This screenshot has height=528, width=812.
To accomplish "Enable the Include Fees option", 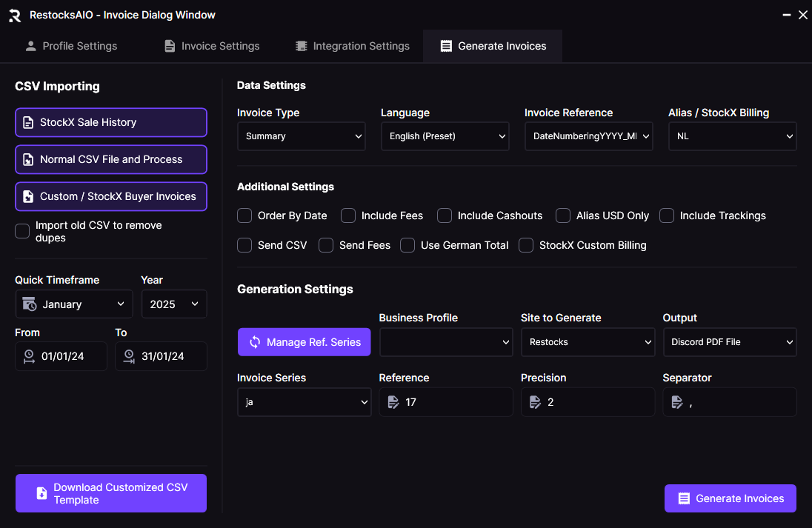I will tap(348, 215).
